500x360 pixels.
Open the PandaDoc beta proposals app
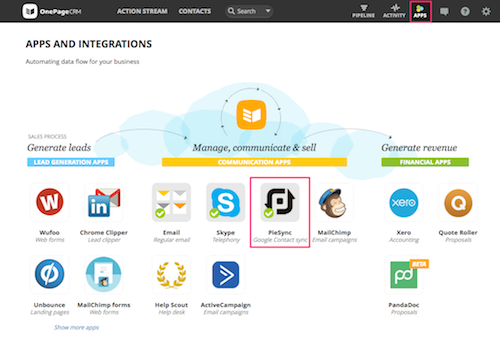tap(404, 274)
